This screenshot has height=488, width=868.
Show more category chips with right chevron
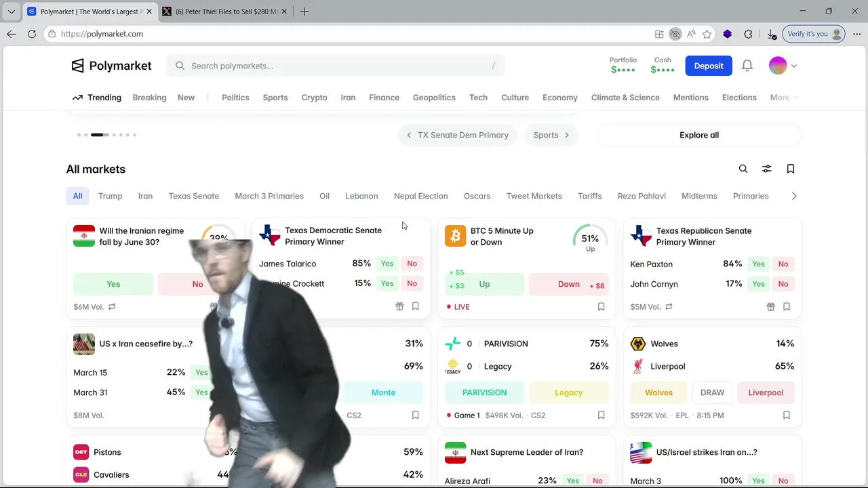tap(794, 196)
